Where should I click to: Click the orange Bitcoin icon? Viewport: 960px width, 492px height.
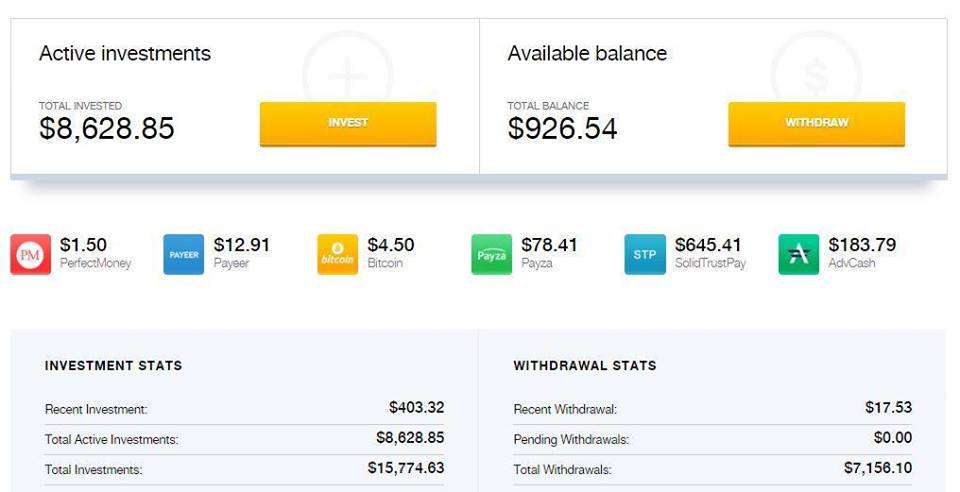point(337,255)
